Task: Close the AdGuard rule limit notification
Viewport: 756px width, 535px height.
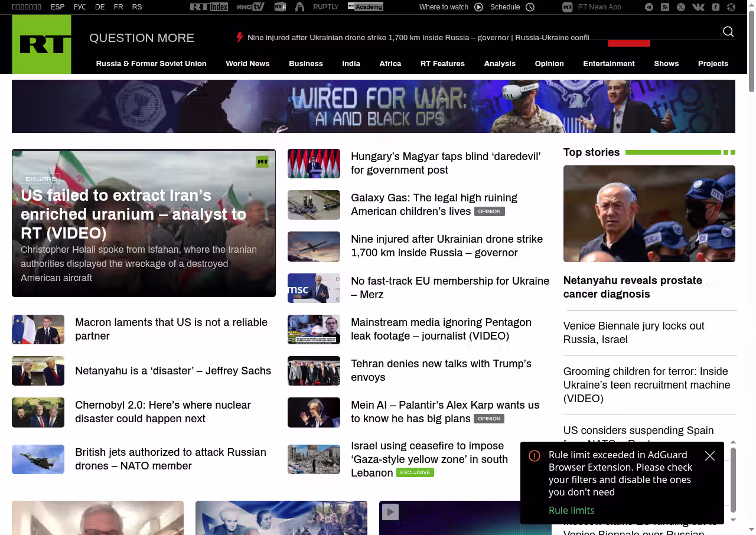Action: [x=710, y=456]
